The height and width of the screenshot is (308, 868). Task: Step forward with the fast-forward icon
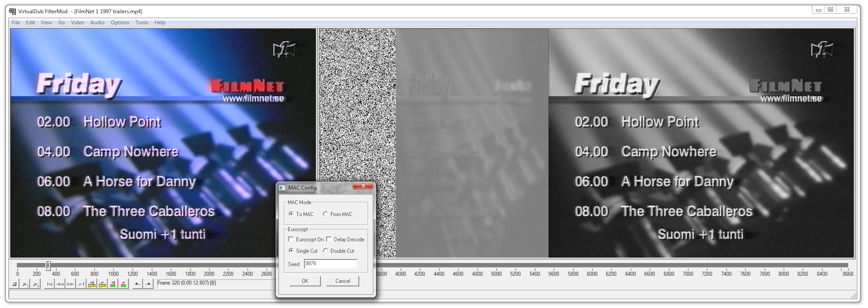click(71, 284)
